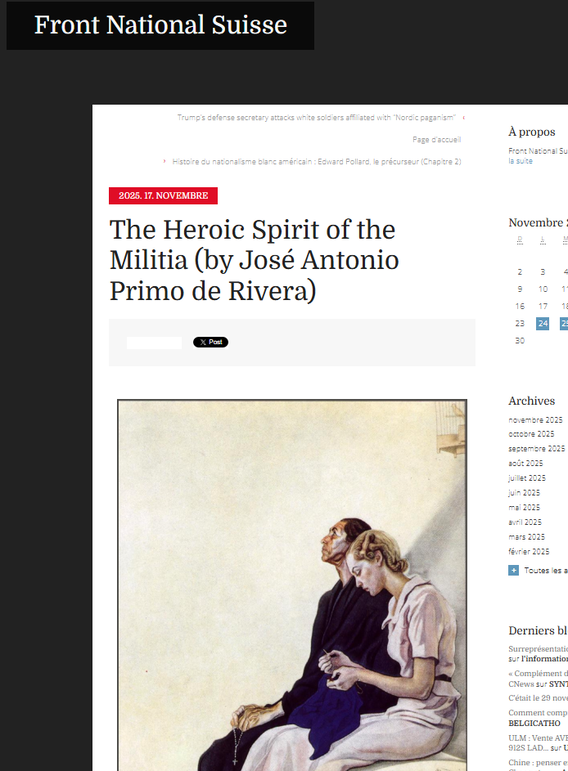
Task: Open next post about Edward Pollard
Action: (x=317, y=161)
